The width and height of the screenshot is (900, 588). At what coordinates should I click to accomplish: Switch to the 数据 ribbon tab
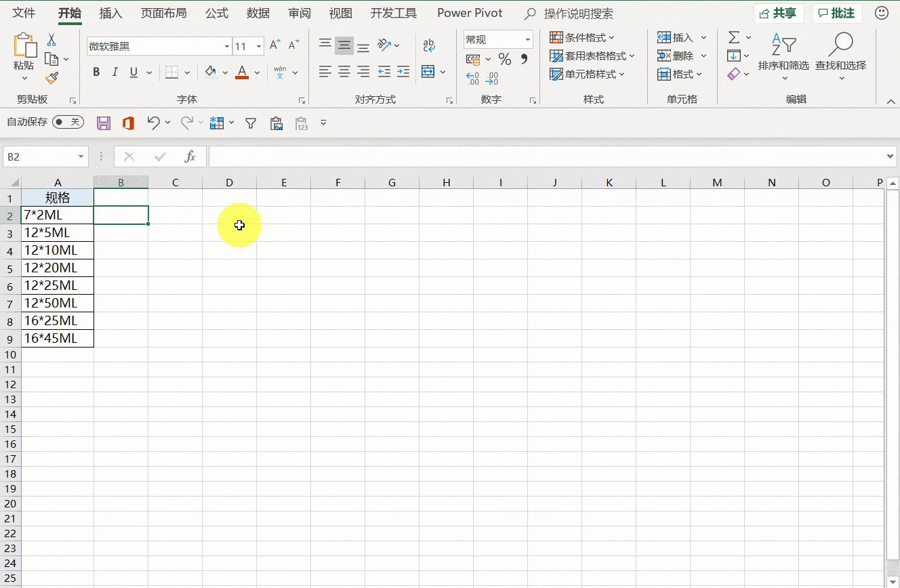258,13
